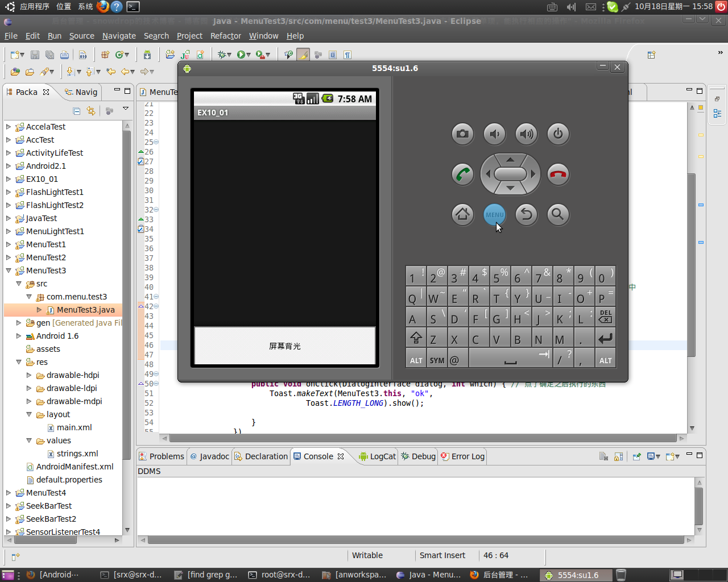
Task: Click the emulator's magnifier Search button
Action: pyautogui.click(x=558, y=215)
